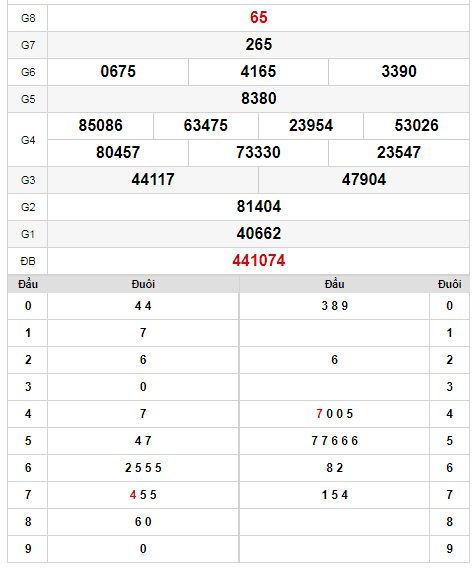Click the G1 row label
473x568 pixels.
pos(28,234)
